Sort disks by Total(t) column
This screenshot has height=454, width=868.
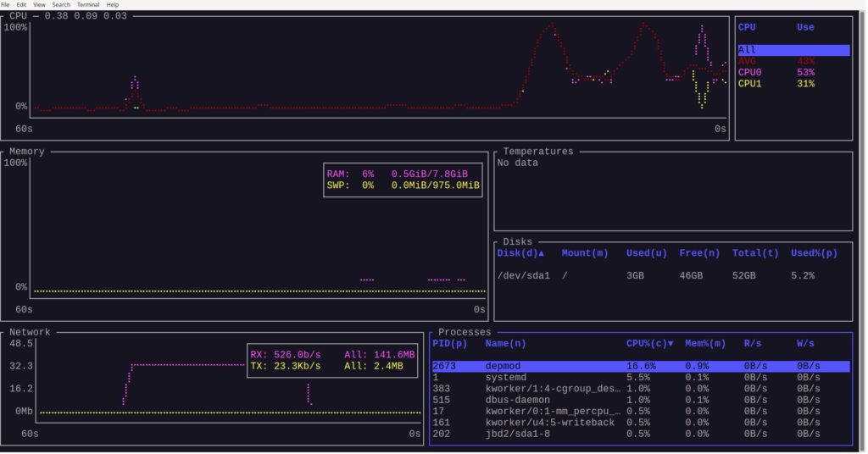coord(755,253)
